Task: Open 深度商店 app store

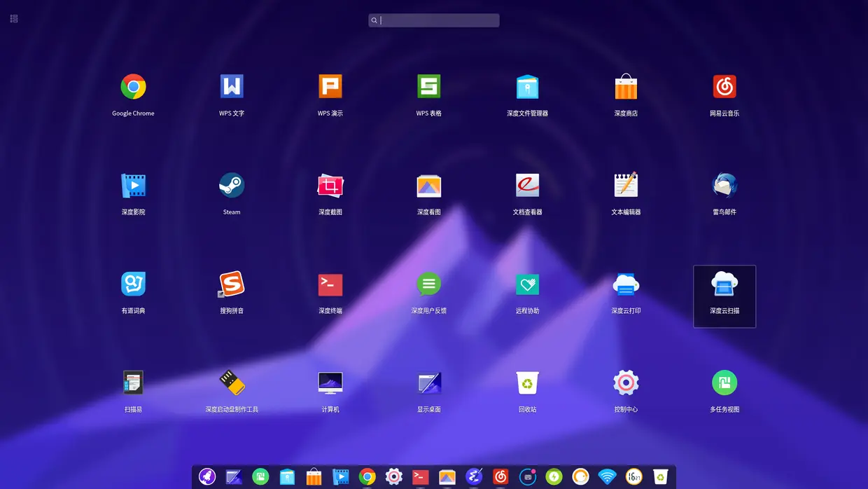Action: 626,87
